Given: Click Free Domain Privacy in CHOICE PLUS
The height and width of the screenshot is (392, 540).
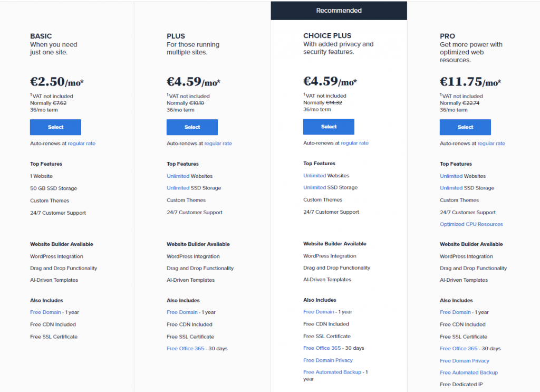Looking at the screenshot, I should coord(328,360).
